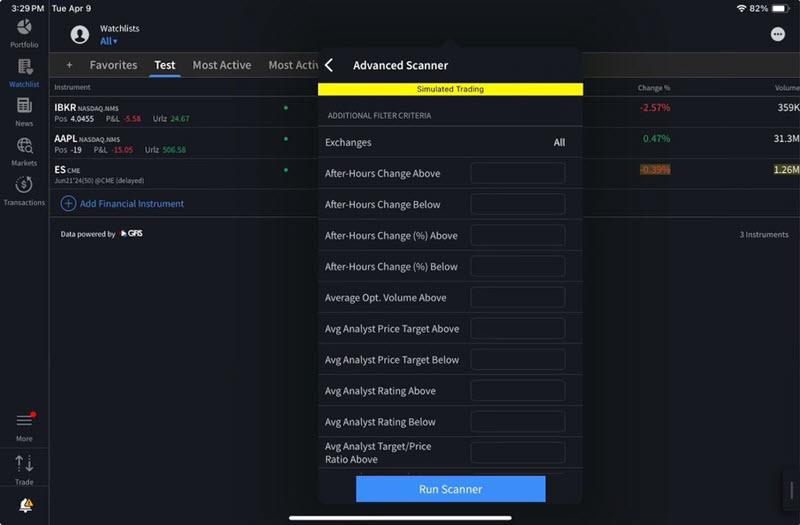Click the user profile avatar
The image size is (800, 525).
pos(80,35)
